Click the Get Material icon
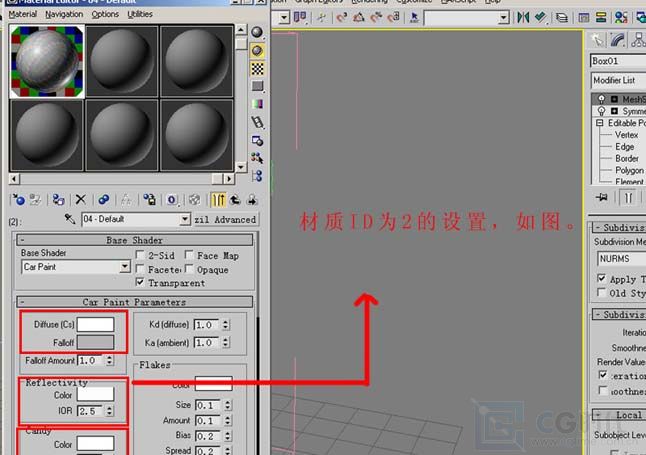646x455 pixels. [x=18, y=200]
